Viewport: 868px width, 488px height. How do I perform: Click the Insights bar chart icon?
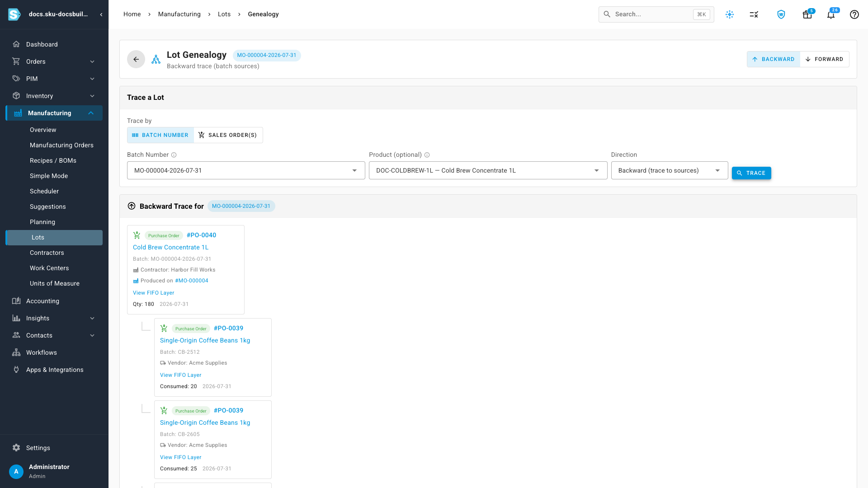tap(16, 318)
